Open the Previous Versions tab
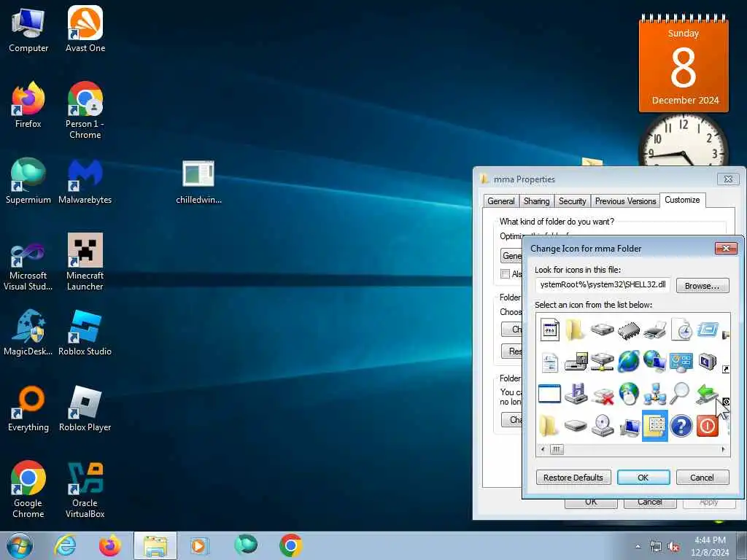Screen dimensions: 747x560 pos(625,201)
